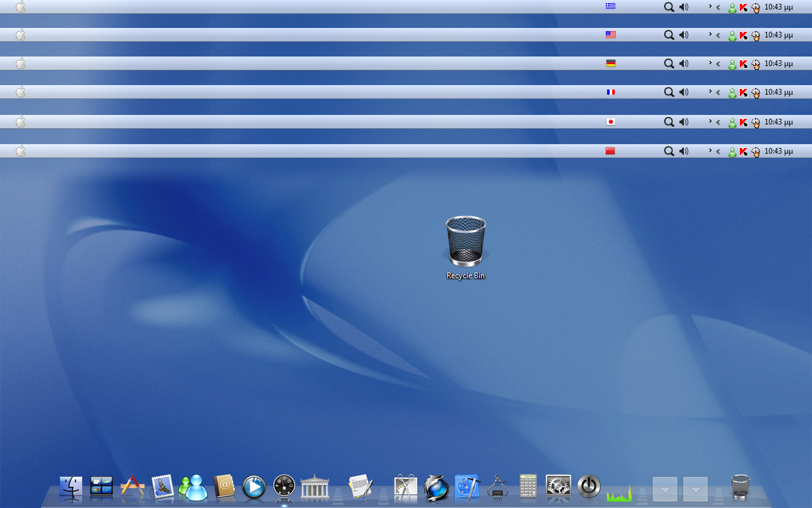Open the right dropdown arrow button in the dock

(x=695, y=489)
